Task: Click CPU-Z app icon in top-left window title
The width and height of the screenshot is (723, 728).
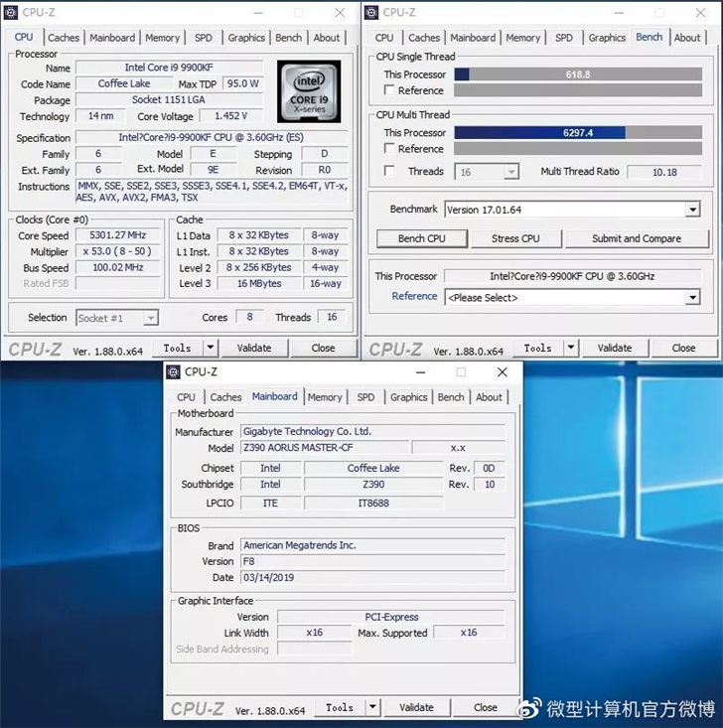Action: [11, 12]
